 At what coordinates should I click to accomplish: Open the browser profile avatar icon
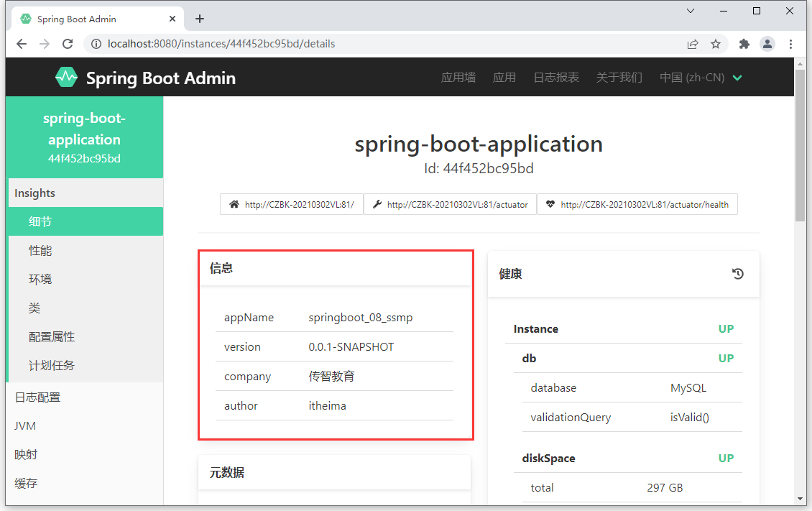(x=767, y=44)
